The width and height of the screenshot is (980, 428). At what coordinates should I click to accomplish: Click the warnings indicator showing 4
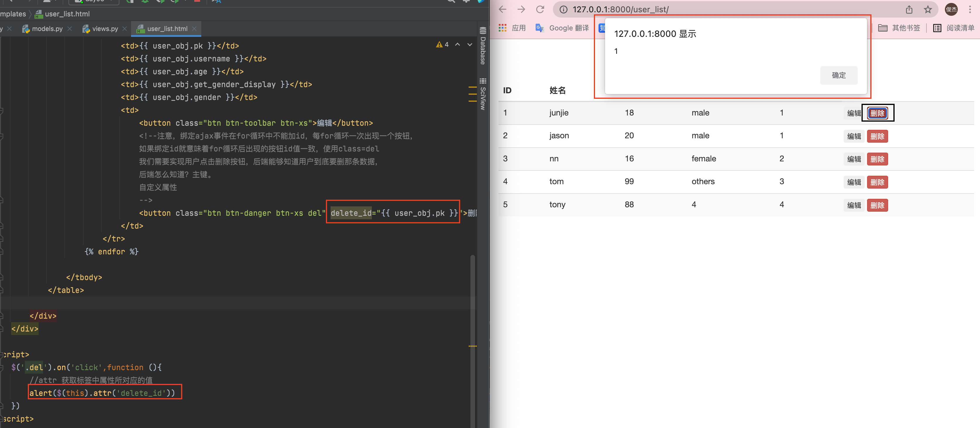click(442, 44)
